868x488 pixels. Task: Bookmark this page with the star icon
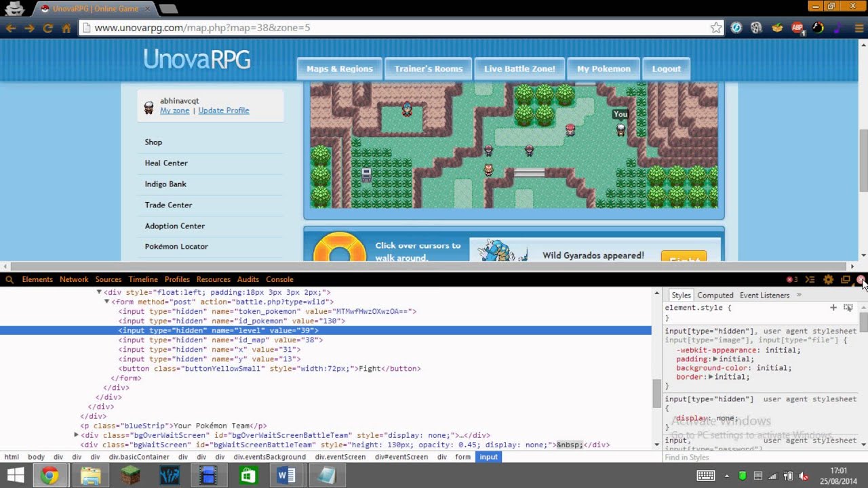716,28
